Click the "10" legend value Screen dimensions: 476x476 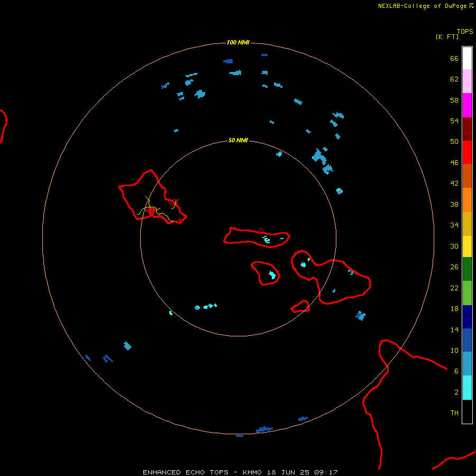pos(454,351)
